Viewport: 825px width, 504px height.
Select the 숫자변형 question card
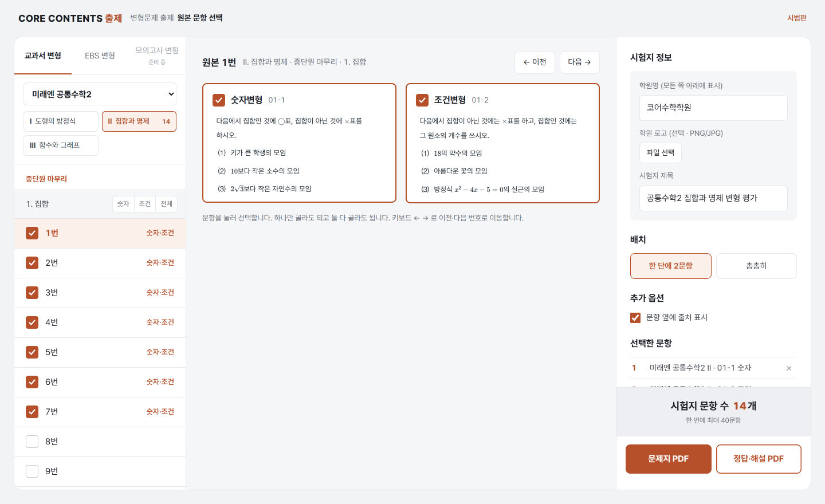point(299,143)
